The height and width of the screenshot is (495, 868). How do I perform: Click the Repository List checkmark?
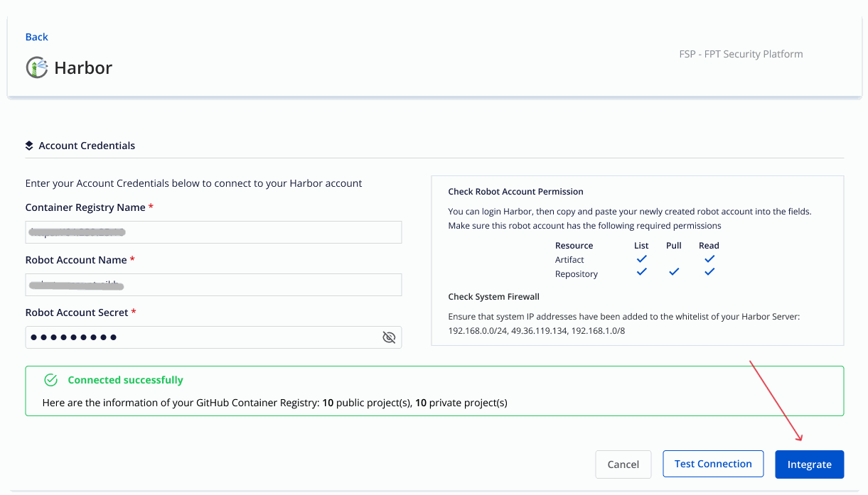pos(642,272)
